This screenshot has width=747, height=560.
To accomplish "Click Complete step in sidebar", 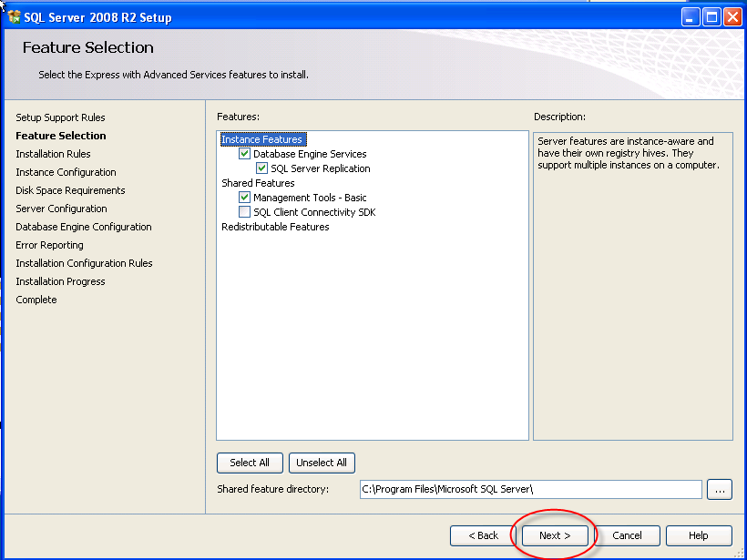I will pos(36,300).
